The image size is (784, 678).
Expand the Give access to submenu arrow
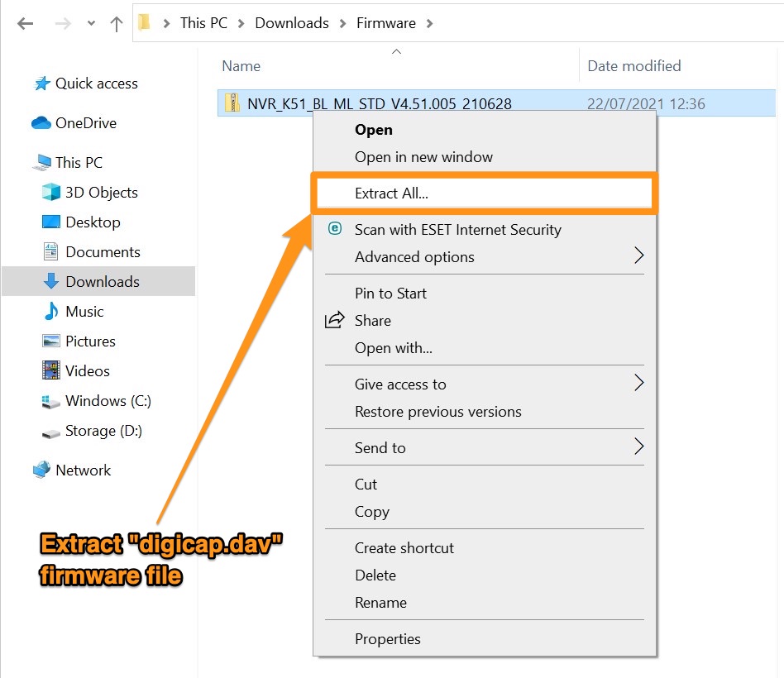click(x=638, y=383)
